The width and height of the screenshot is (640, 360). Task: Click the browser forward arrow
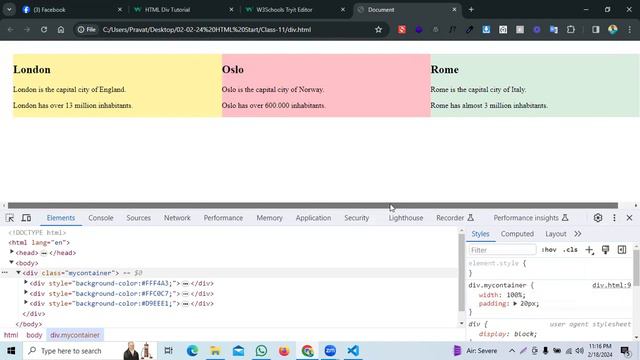coord(27,29)
